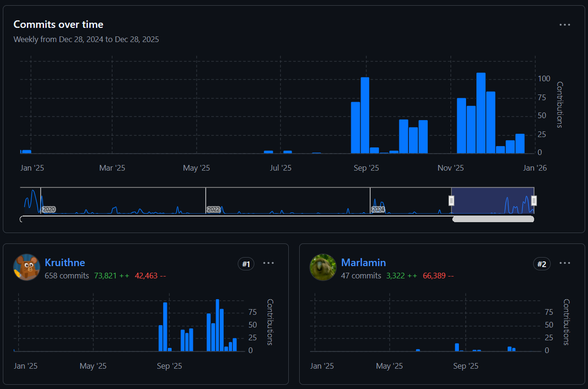Open the Kruithne profile link

(65, 263)
